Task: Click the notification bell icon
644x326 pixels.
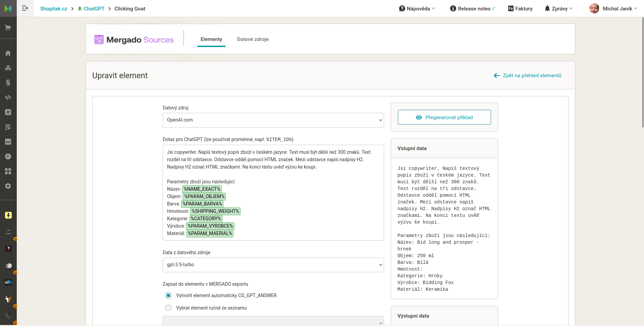Action: pyautogui.click(x=547, y=8)
